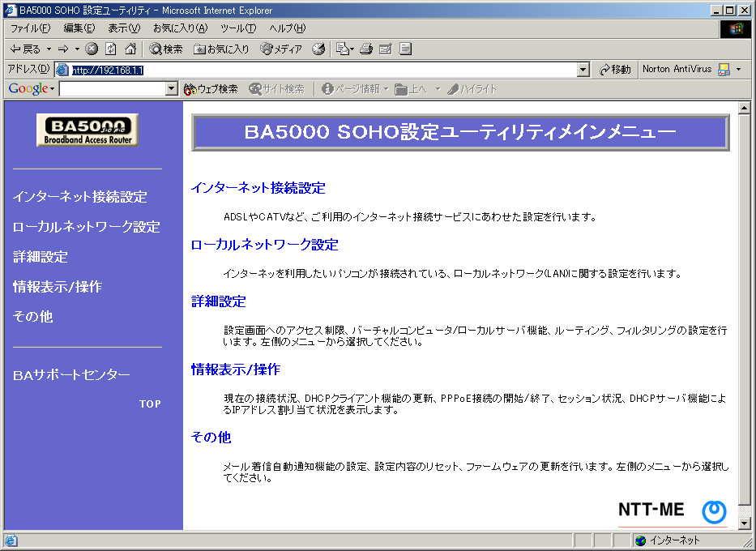756x551 pixels.
Task: Go to the Home page icon
Action: (x=130, y=49)
